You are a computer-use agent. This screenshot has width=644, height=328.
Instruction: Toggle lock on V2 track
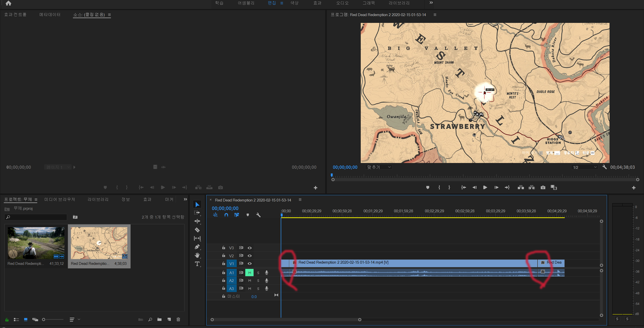pos(224,256)
